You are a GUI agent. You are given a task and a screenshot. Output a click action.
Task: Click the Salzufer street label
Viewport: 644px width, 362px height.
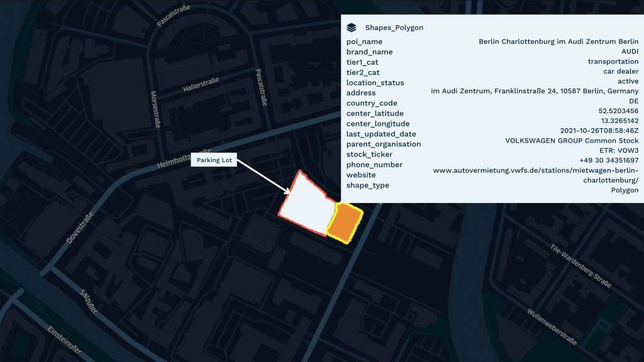click(89, 301)
